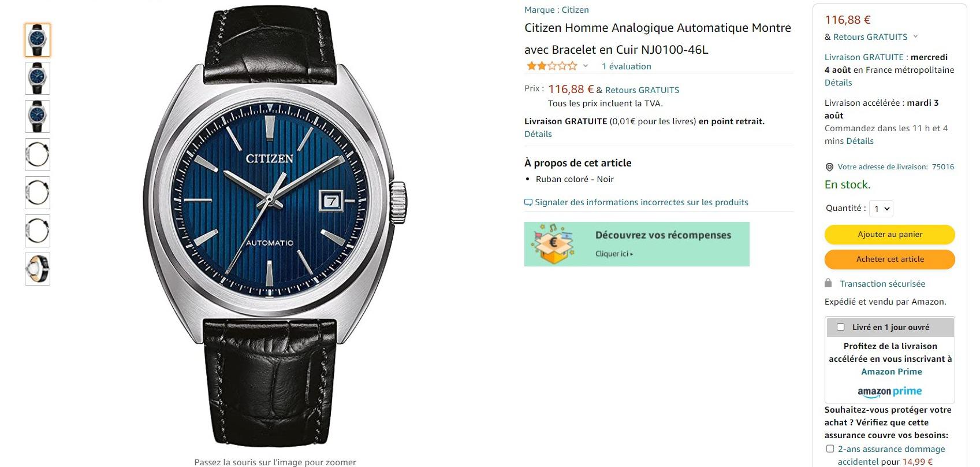980x467 pixels.
Task: Open the Marque : Citizen link
Action: point(556,10)
